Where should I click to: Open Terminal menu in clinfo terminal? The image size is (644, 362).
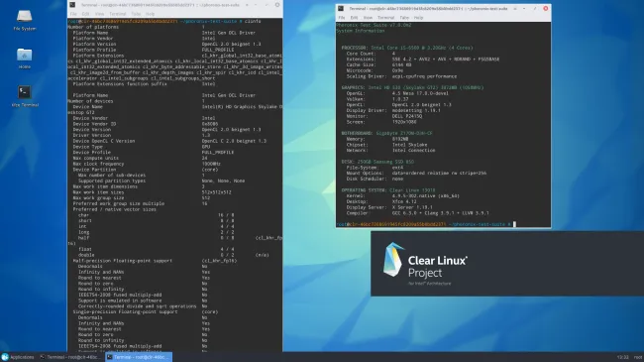[118, 14]
